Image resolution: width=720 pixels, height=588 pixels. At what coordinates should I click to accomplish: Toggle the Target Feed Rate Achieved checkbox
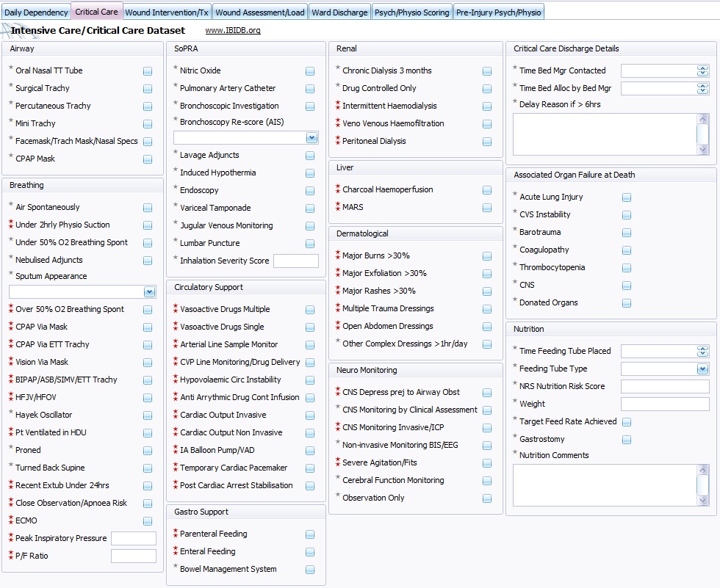626,422
